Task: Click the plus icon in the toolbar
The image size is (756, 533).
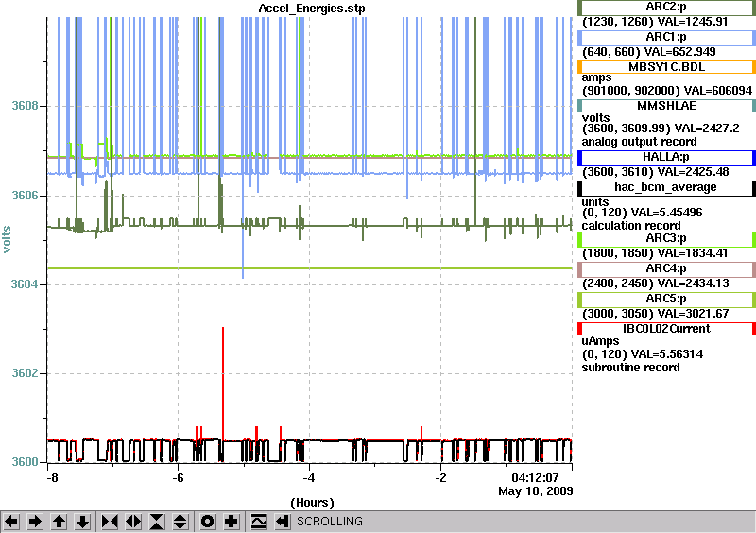Action: click(x=232, y=522)
